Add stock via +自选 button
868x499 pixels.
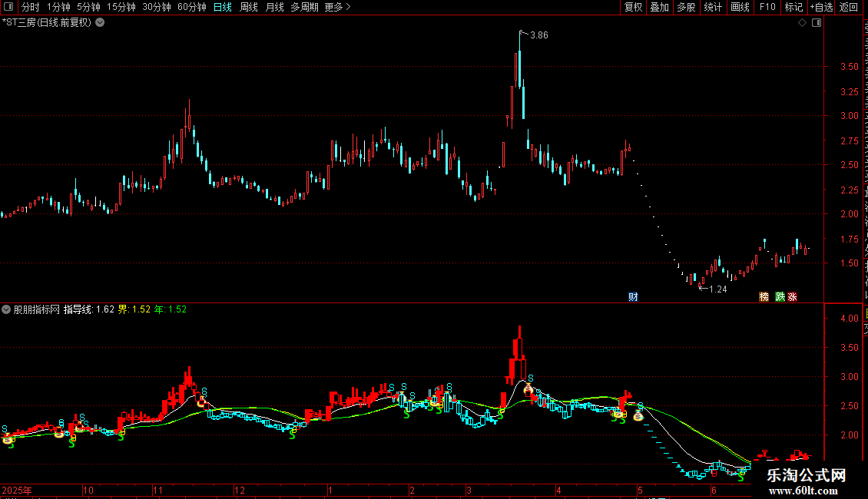coord(821,7)
